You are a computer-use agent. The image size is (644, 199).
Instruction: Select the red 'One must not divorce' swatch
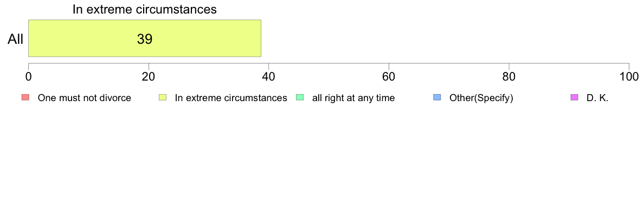click(x=25, y=97)
